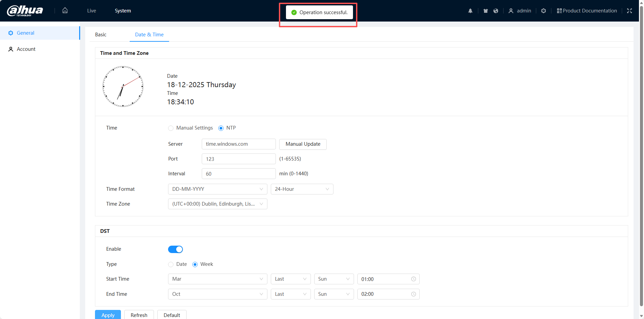
Task: Disable the DST Enable switch
Action: [x=175, y=249]
